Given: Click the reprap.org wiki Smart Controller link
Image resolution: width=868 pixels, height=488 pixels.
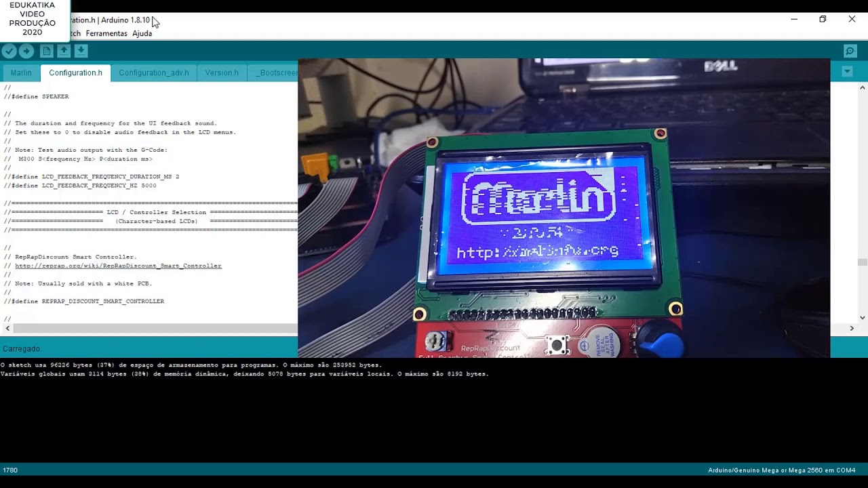Looking at the screenshot, I should click(118, 266).
